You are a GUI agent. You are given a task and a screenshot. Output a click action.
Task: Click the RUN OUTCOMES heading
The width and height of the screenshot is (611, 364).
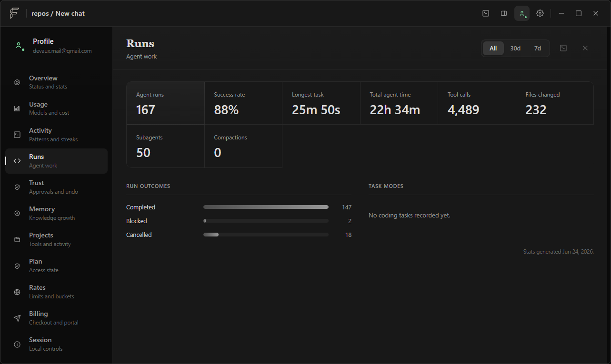pyautogui.click(x=148, y=186)
